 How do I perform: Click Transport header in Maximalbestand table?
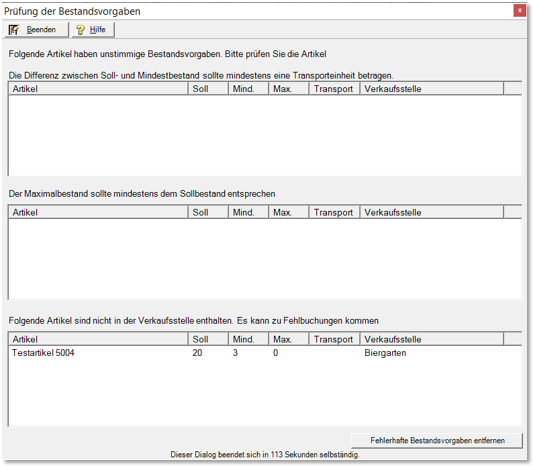(334, 212)
